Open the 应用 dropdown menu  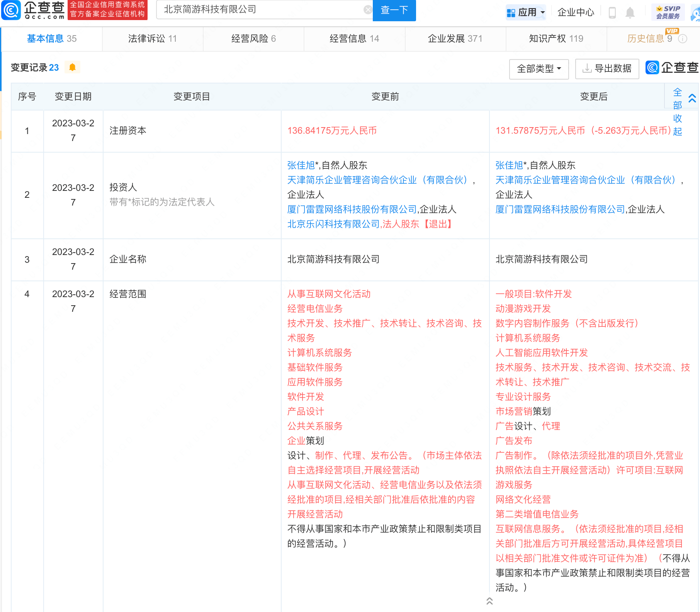click(x=526, y=12)
